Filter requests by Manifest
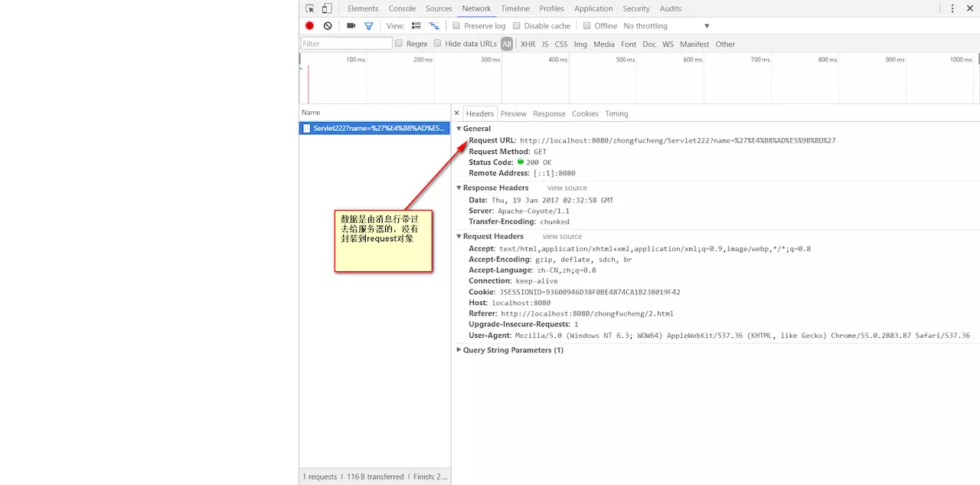Screen dimensions: 980x485 pyautogui.click(x=694, y=44)
